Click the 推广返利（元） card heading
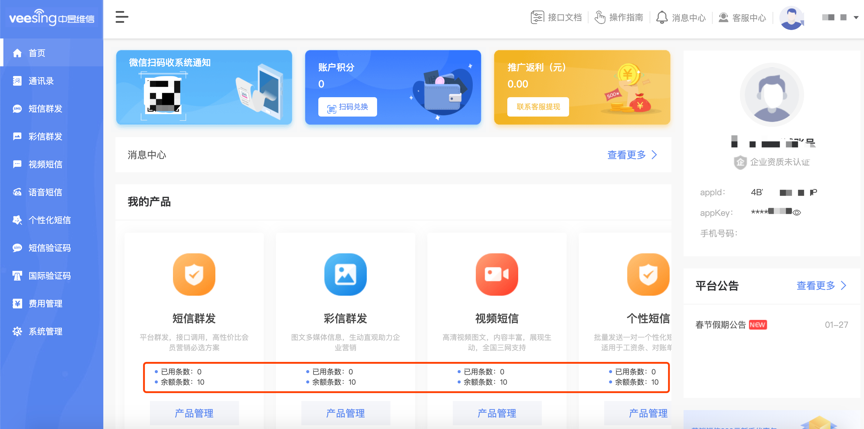The height and width of the screenshot is (429, 864). click(537, 68)
